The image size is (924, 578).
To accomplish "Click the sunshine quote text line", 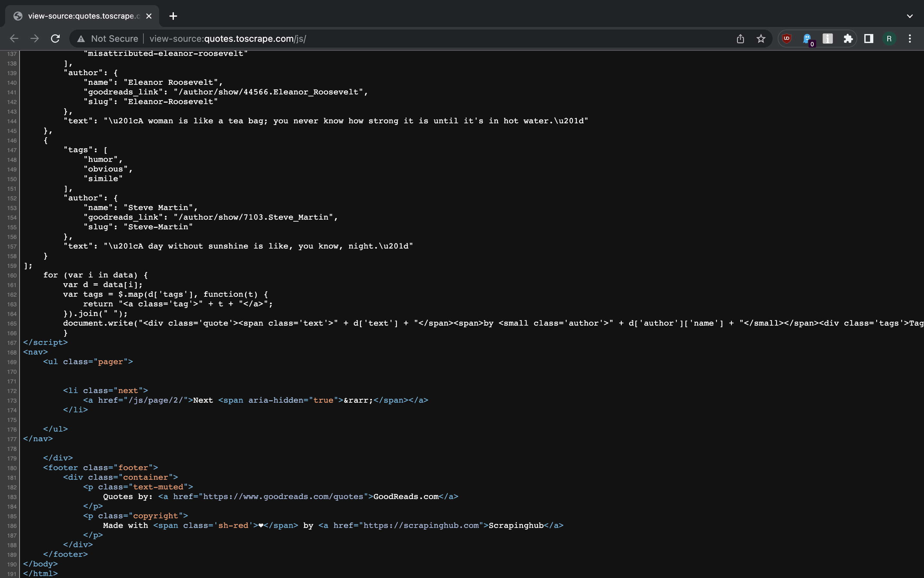I will [x=238, y=246].
